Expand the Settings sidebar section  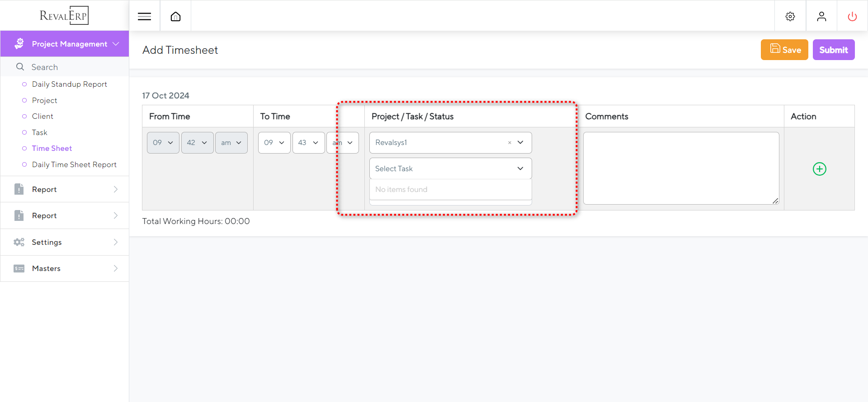pyautogui.click(x=65, y=242)
